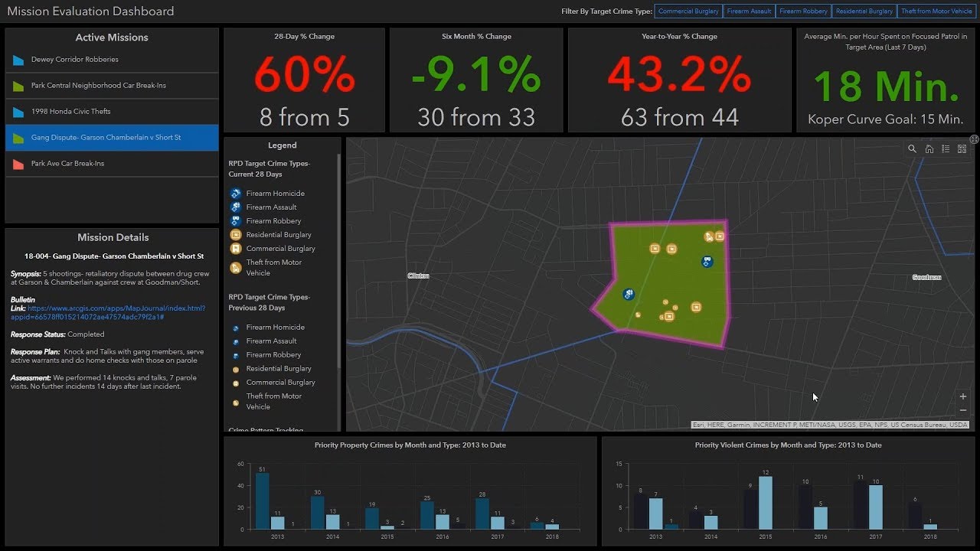The image size is (980, 551).
Task: Click the 60% 28-Day change indicator
Action: [305, 75]
